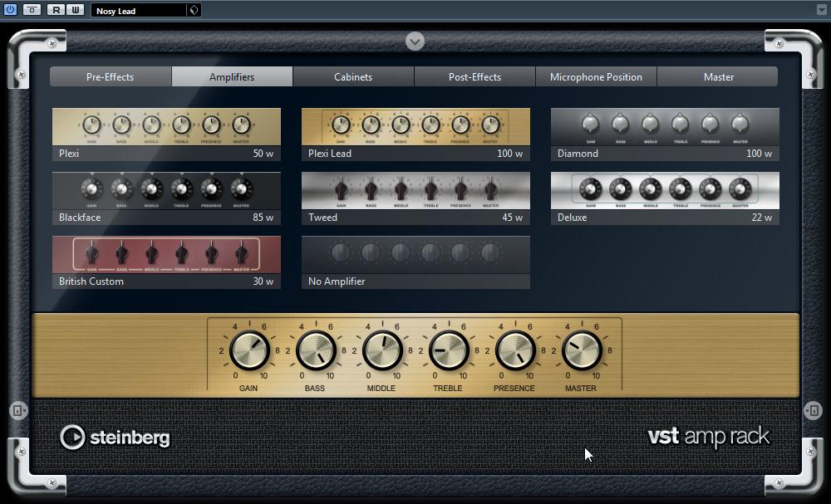The image size is (831, 504).
Task: Select the Blackface 85 w amplifier
Action: [166, 198]
